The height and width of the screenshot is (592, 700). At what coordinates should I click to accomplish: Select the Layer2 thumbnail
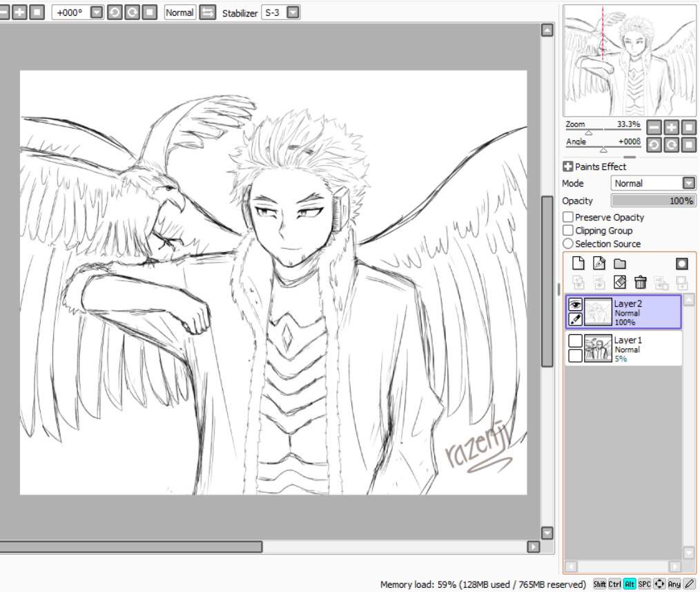click(598, 312)
